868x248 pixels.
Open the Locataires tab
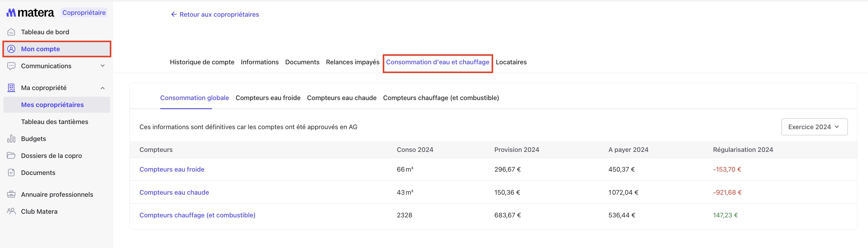[x=511, y=62]
